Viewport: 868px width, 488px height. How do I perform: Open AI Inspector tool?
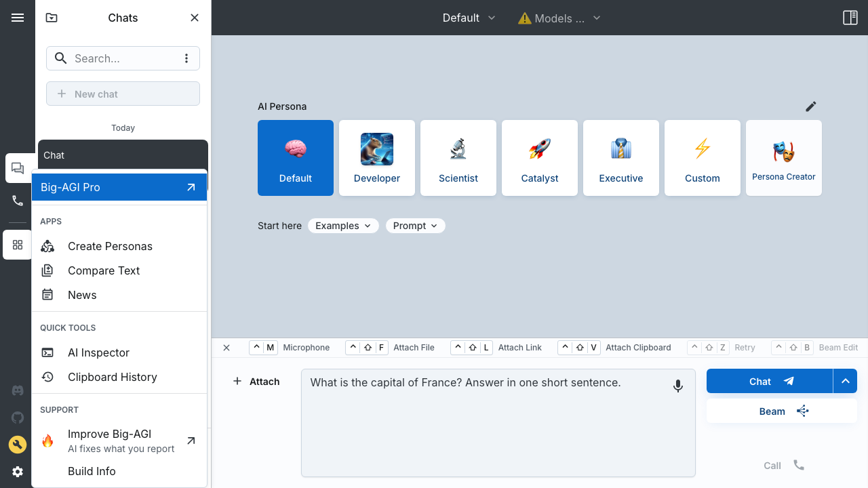pyautogui.click(x=119, y=352)
